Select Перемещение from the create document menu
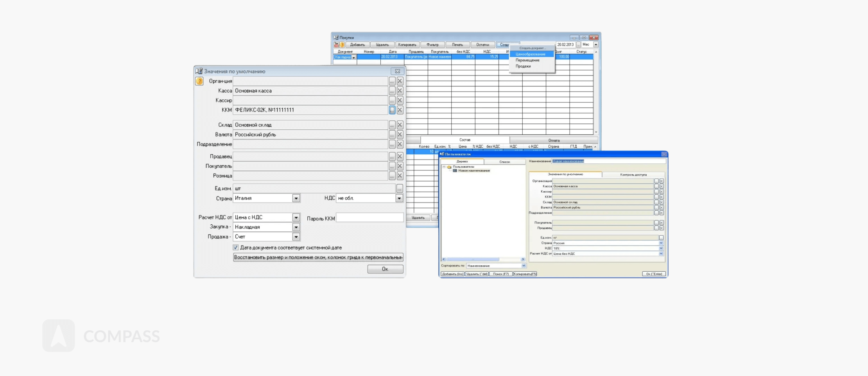Viewport: 868px width, 376px height. click(x=527, y=60)
